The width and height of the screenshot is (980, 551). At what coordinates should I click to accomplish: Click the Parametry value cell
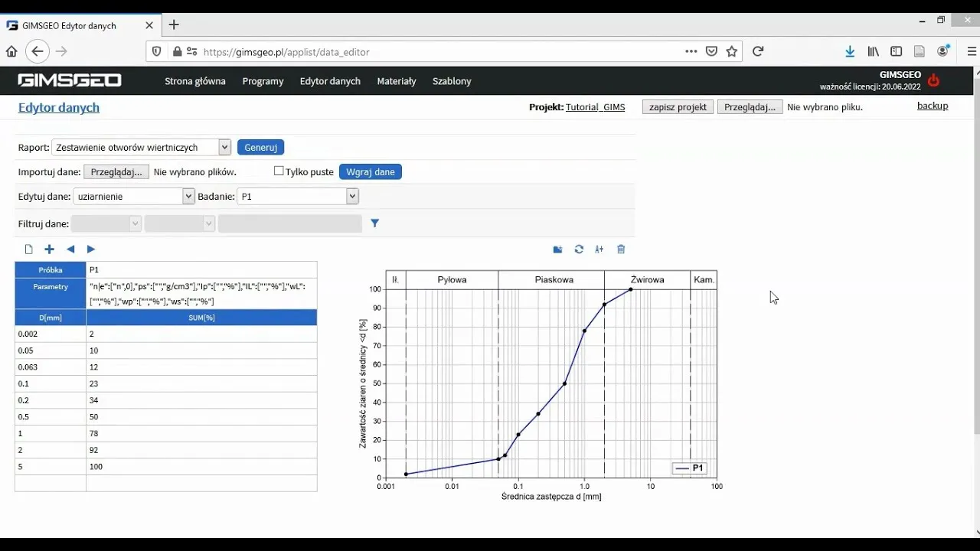[x=201, y=294]
